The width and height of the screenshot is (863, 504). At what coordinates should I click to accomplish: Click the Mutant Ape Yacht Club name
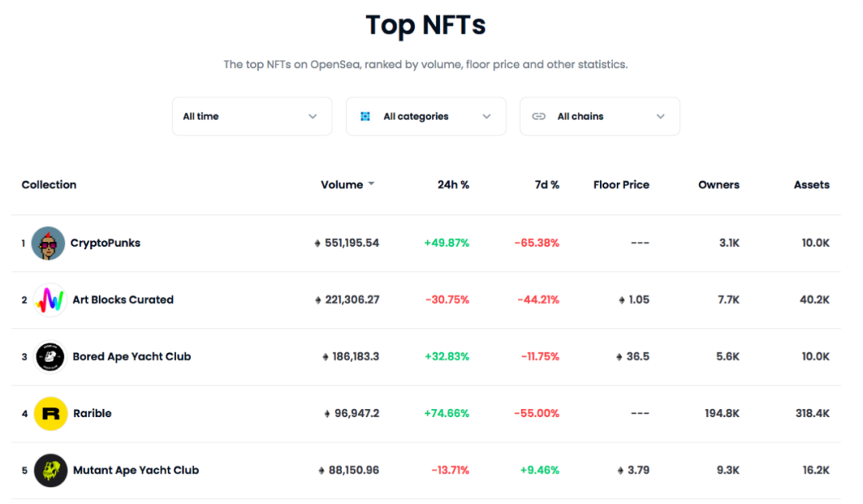pos(136,470)
